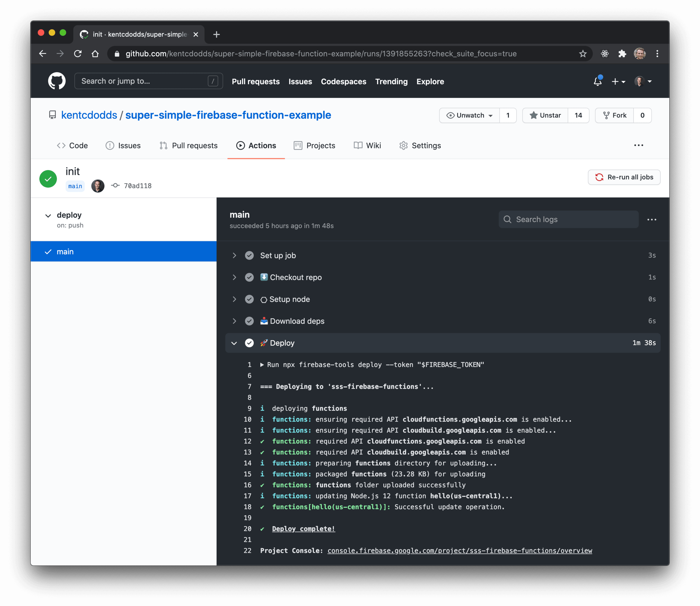Click Codespaces in header
This screenshot has height=606, width=700.
click(343, 82)
